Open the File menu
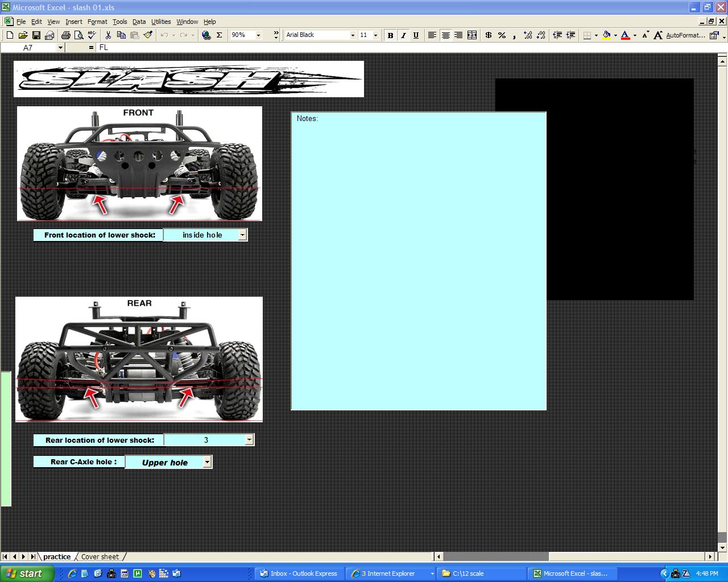The width and height of the screenshot is (728, 582). 21,22
